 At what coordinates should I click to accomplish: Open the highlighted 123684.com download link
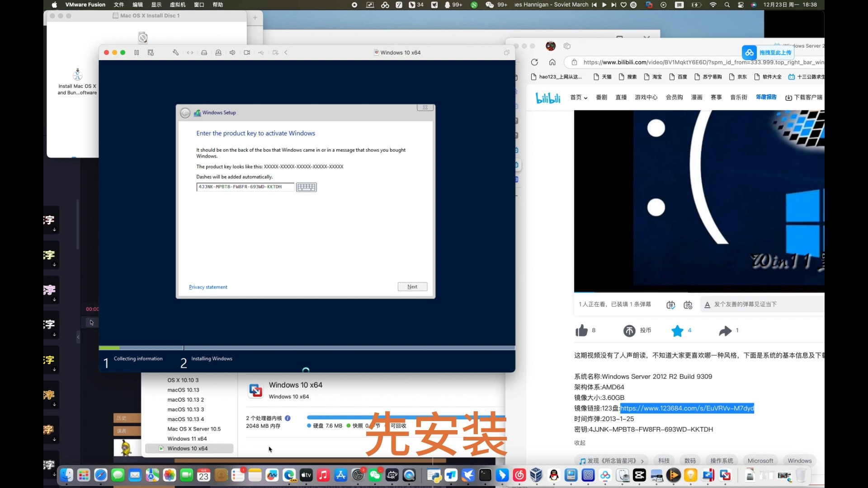pos(687,408)
